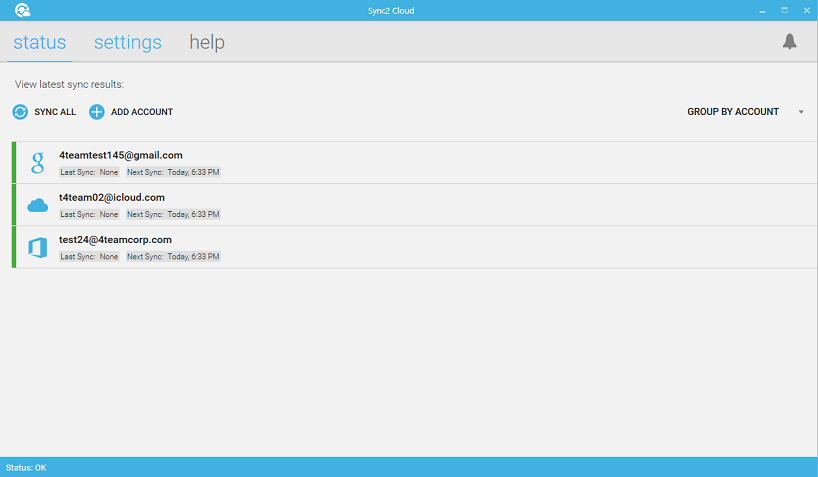Click the ADD ACCOUNT label
The width and height of the screenshot is (818, 477).
click(142, 112)
